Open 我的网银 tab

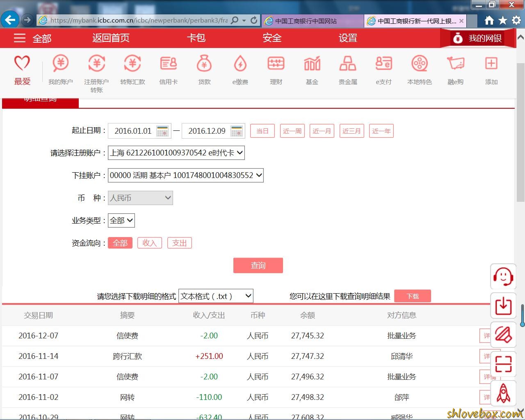pyautogui.click(x=478, y=38)
